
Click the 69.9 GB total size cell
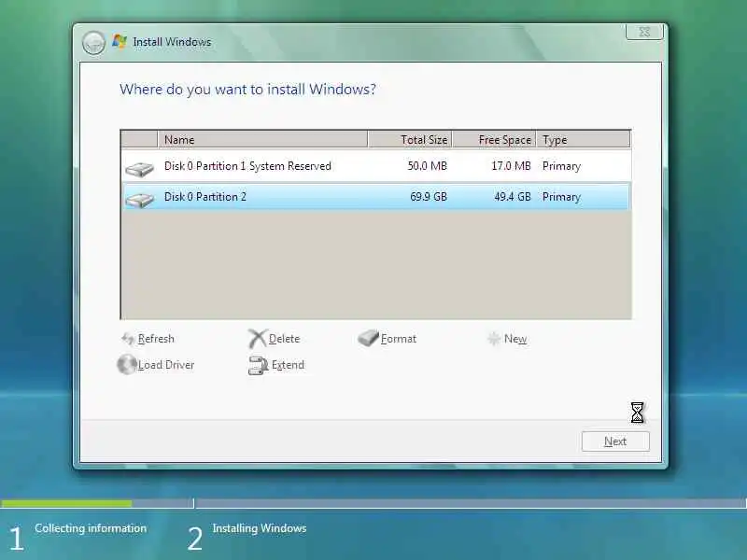[429, 197]
